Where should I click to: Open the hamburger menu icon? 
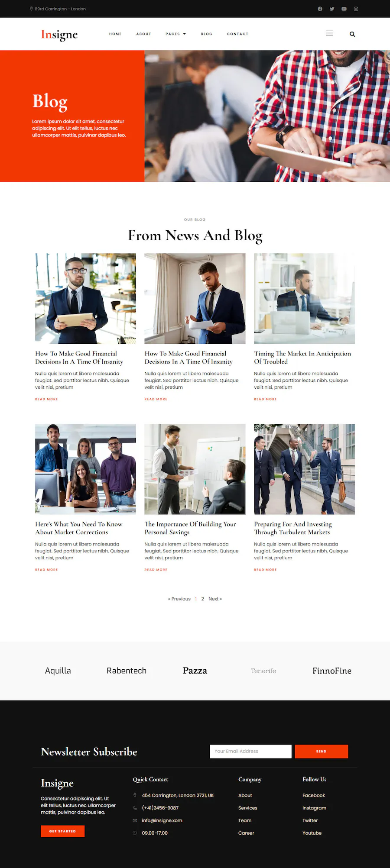coord(329,33)
